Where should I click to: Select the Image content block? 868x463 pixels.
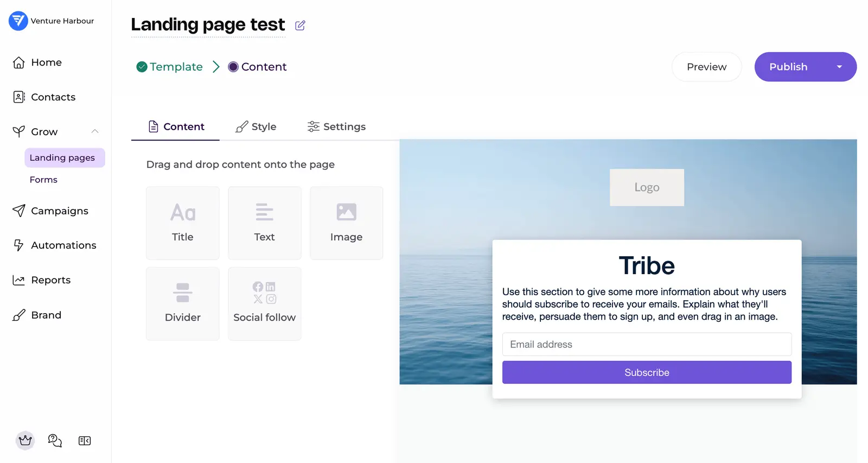(346, 223)
